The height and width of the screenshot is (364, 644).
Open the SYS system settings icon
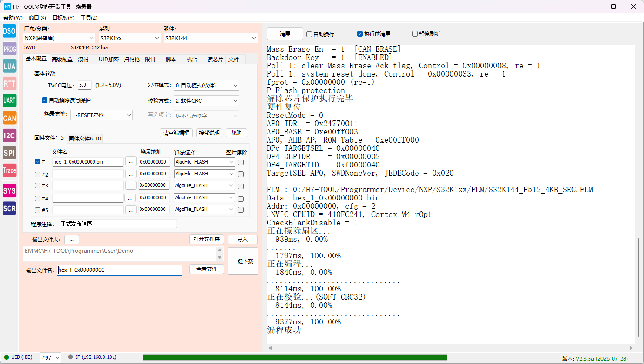click(9, 191)
